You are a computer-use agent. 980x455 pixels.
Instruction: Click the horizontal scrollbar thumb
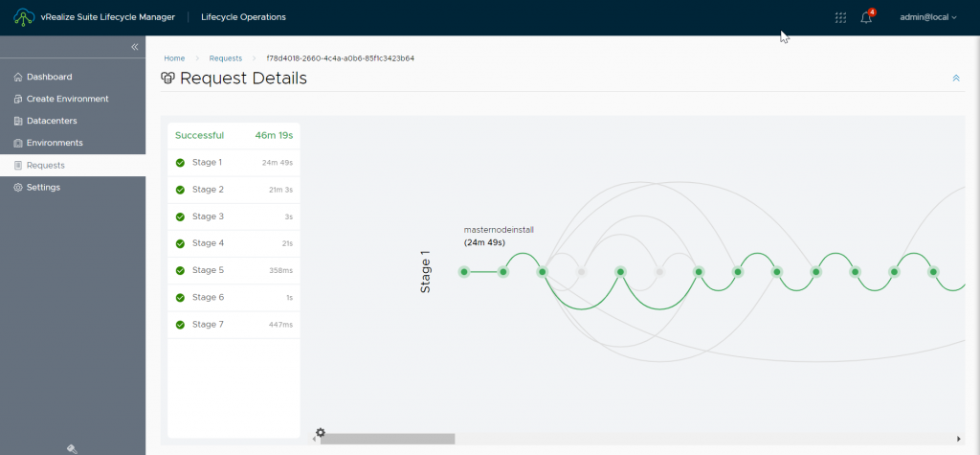click(x=388, y=439)
